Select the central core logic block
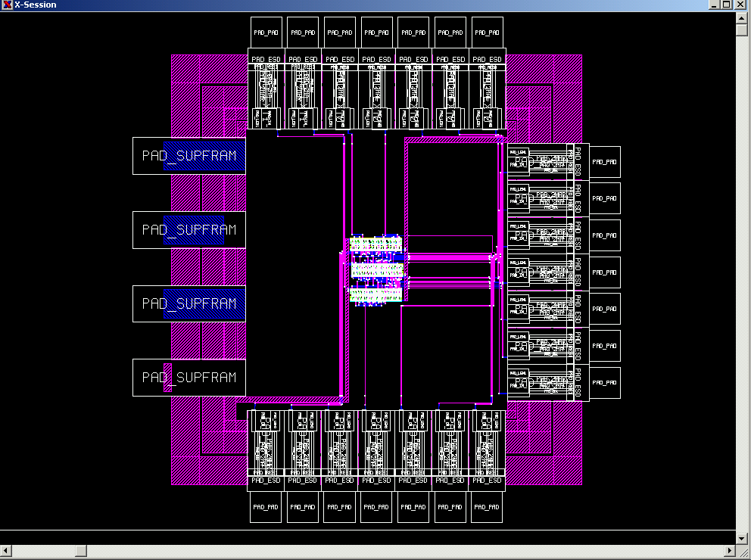751x560 pixels. click(376, 270)
